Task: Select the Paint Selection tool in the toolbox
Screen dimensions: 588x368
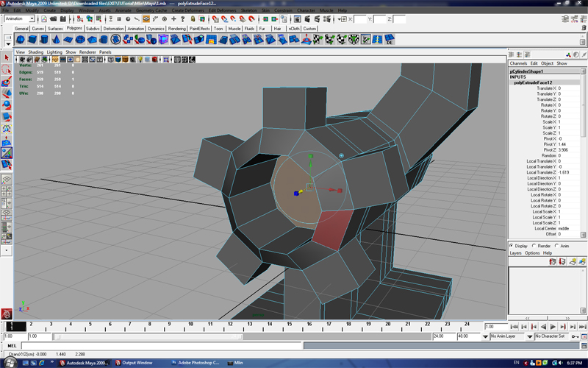Action: 7,82
